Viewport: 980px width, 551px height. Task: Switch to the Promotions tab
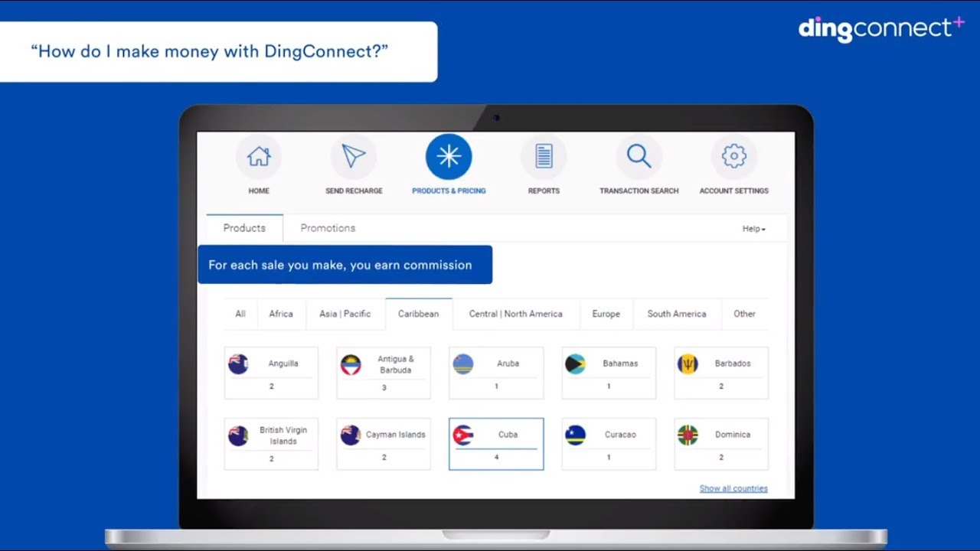pyautogui.click(x=328, y=228)
